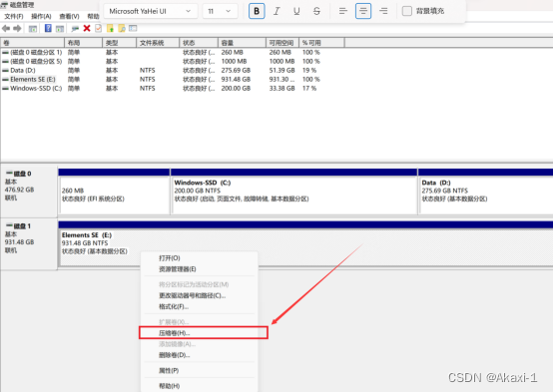Open the Microsoft YaHei UI font dropdown
553x392 pixels.
[151, 11]
